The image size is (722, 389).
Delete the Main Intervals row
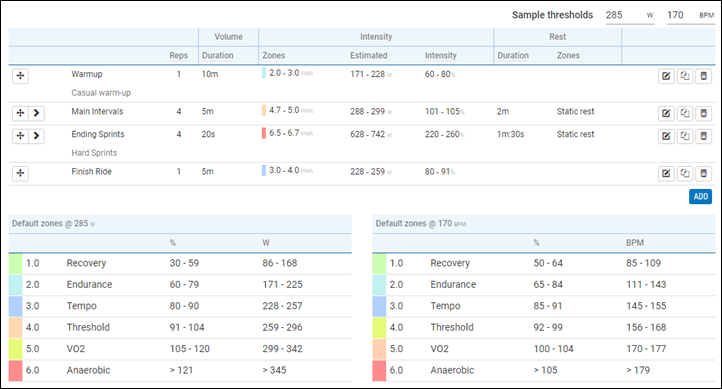[704, 113]
